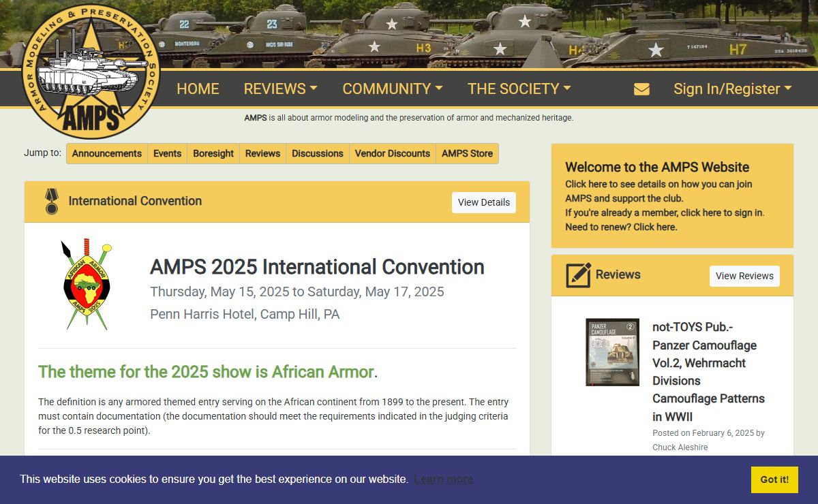Click the AMPS tank logo
This screenshot has width=818, height=504.
click(91, 72)
